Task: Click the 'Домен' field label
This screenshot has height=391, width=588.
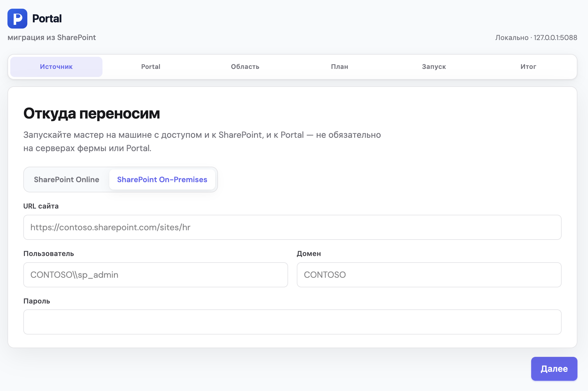Action: [309, 254]
